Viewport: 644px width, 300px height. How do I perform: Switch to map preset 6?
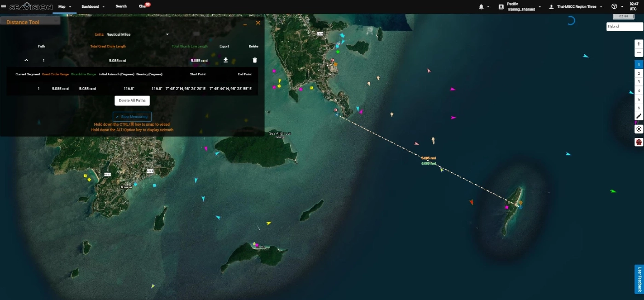coord(638,108)
